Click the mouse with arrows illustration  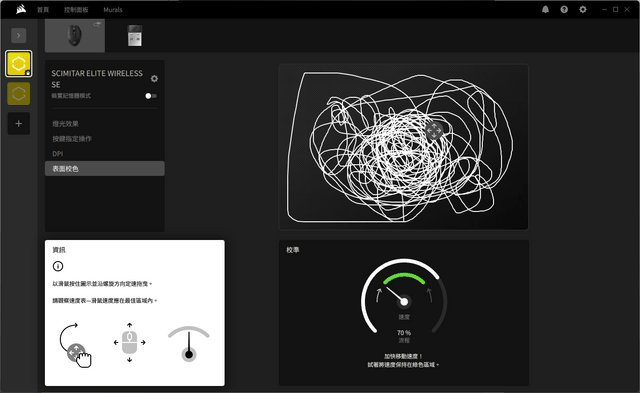[129, 343]
